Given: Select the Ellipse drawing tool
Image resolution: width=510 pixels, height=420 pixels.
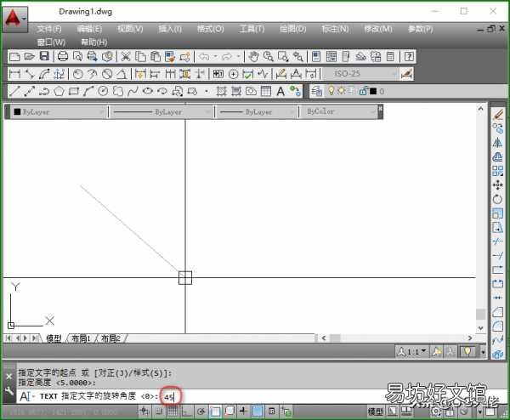Looking at the screenshot, I should click(147, 92).
